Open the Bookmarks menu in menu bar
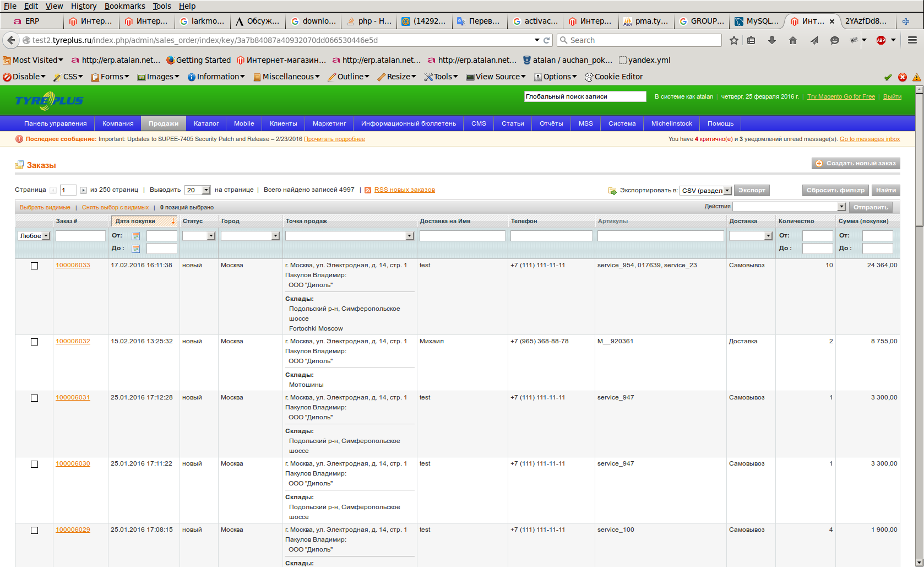 coord(125,6)
